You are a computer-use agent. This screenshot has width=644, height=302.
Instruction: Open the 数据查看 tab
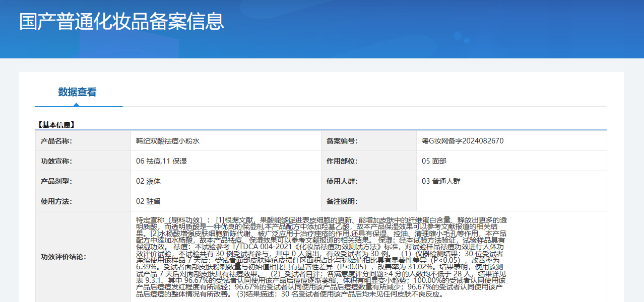pyautogui.click(x=77, y=92)
